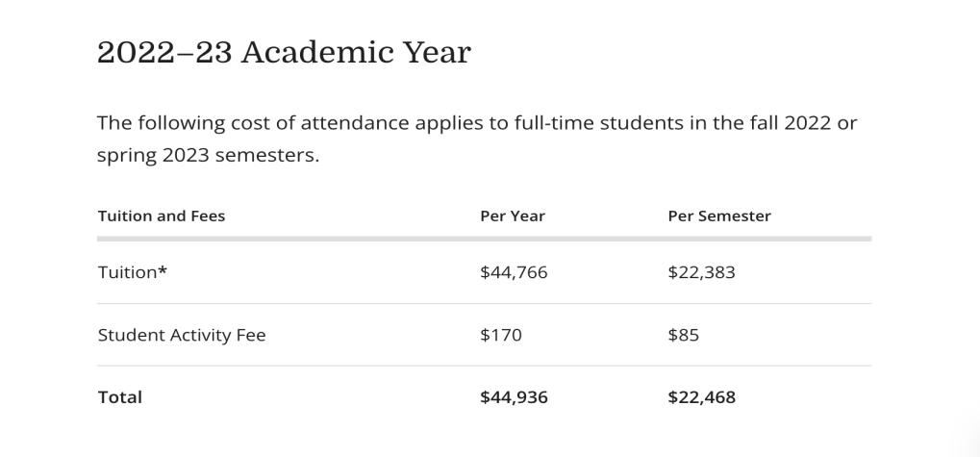Click the asterisk footnote marker beside Tuition

click(x=163, y=271)
